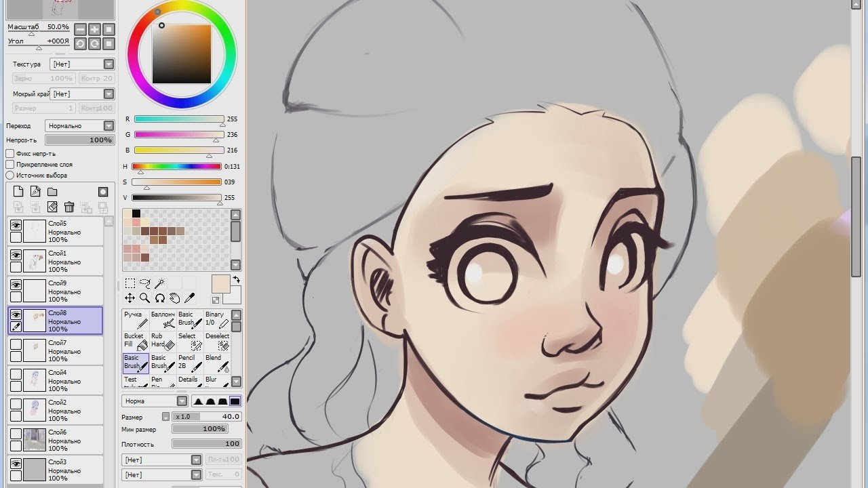Enable the Фикс непр-ть checkbox

tap(10, 154)
